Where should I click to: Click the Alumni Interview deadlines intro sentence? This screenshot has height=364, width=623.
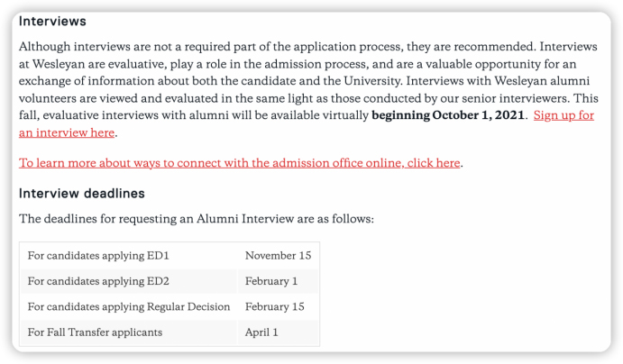(196, 219)
